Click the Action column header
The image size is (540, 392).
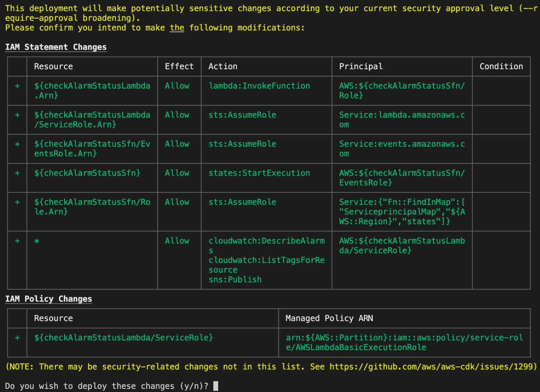223,67
